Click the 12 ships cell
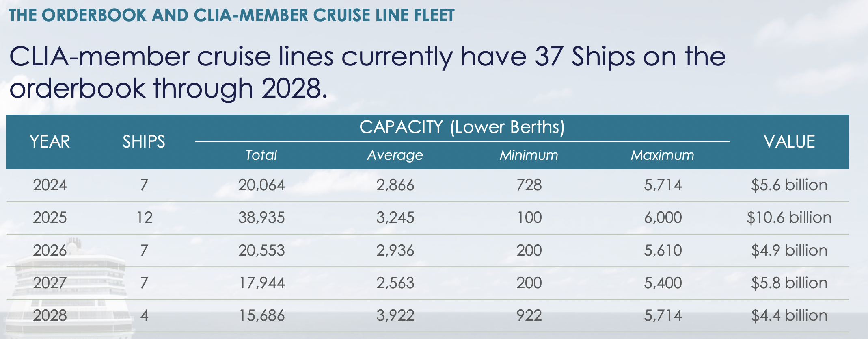Viewport: 868px width, 339px height. [x=144, y=218]
